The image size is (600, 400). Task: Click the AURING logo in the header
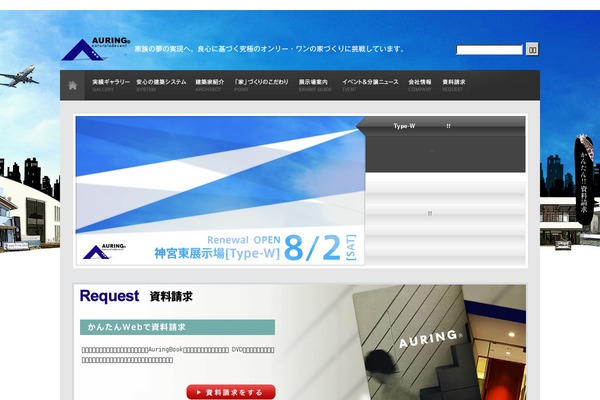pos(96,49)
